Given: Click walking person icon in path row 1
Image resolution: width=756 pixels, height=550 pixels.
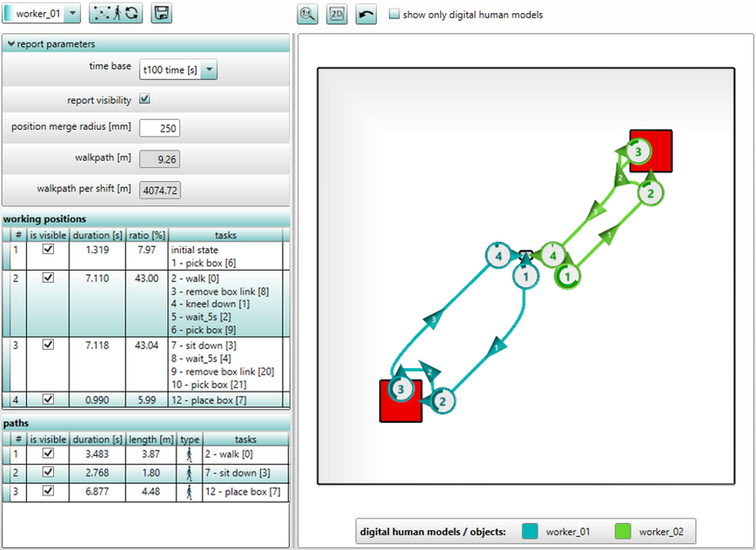Looking at the screenshot, I should tap(190, 454).
